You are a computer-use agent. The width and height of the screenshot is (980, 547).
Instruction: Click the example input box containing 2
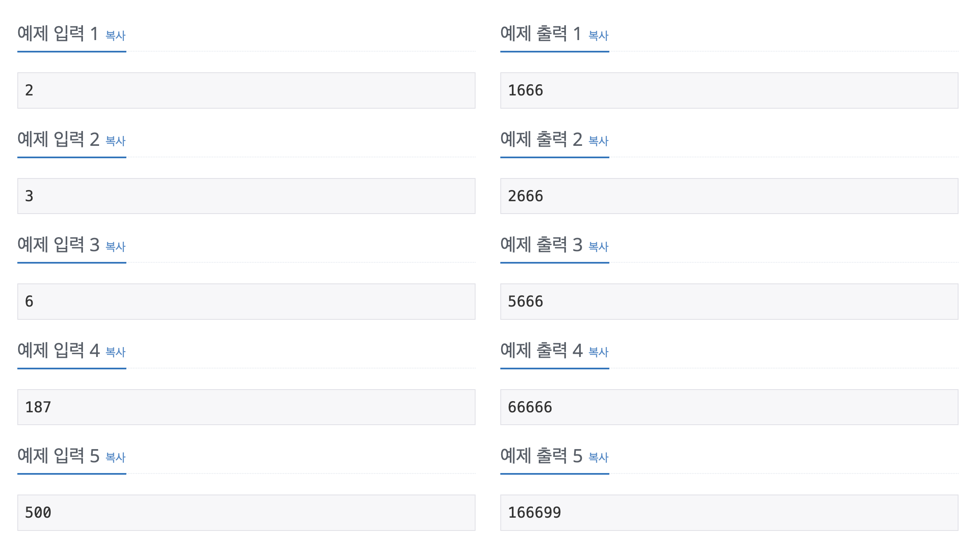point(246,90)
